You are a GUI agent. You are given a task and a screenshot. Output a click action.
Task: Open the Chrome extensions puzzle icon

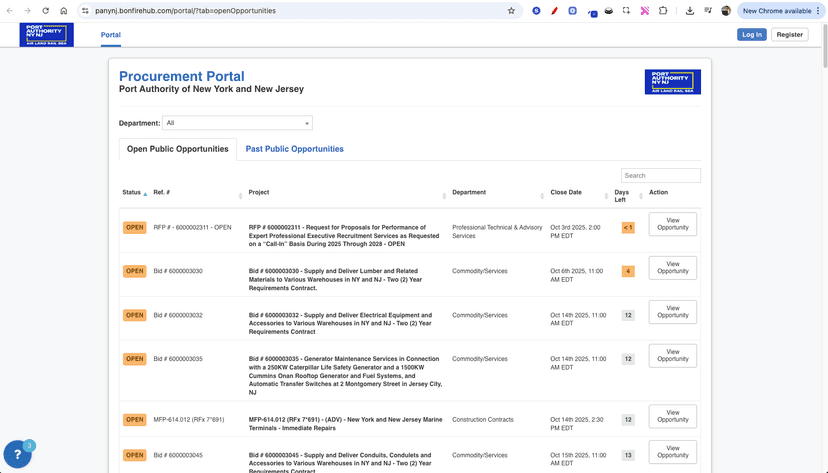click(663, 11)
